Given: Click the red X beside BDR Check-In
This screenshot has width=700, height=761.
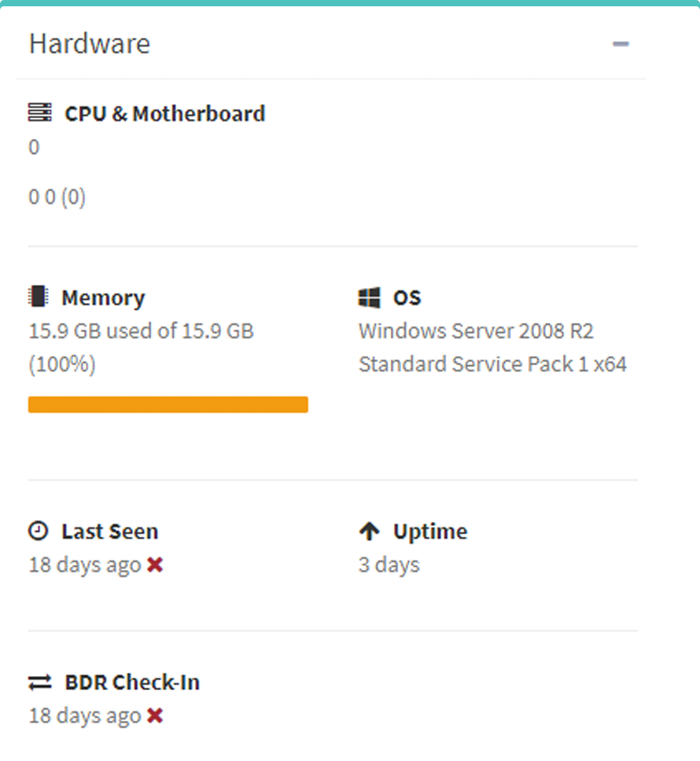Looking at the screenshot, I should coord(155,715).
